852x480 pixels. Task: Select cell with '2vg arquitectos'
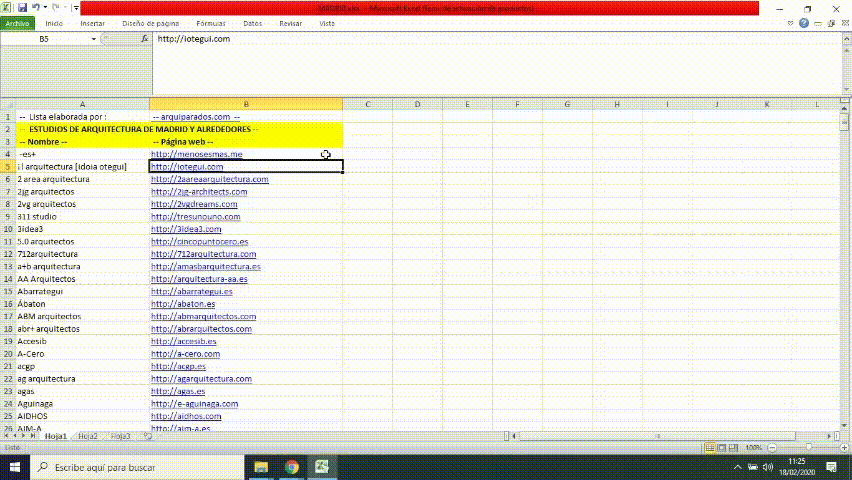point(82,204)
